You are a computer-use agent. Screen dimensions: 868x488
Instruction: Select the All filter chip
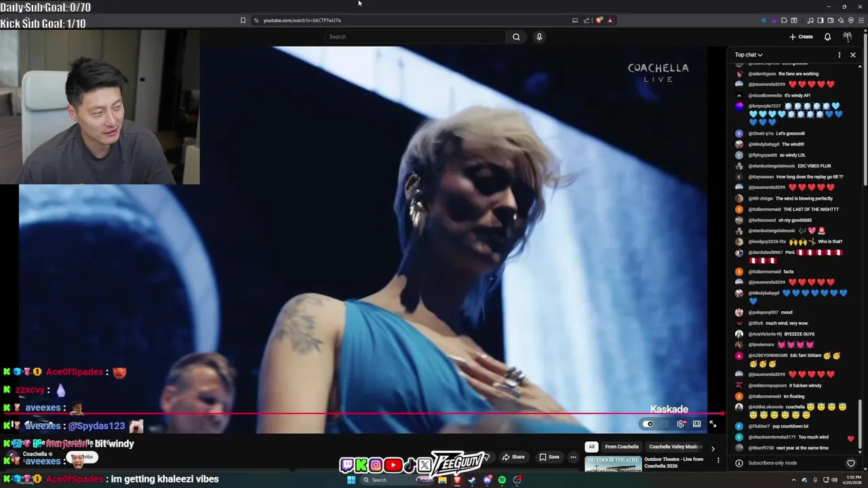(x=591, y=447)
